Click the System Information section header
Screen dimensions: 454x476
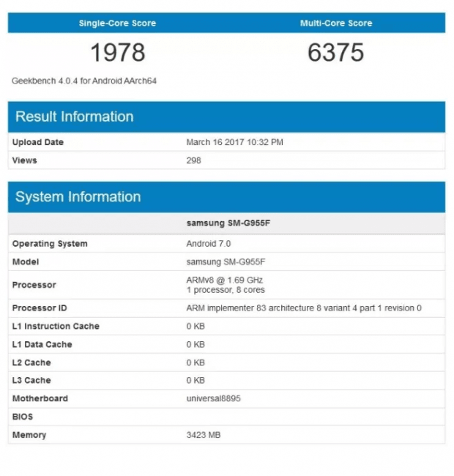(226, 197)
